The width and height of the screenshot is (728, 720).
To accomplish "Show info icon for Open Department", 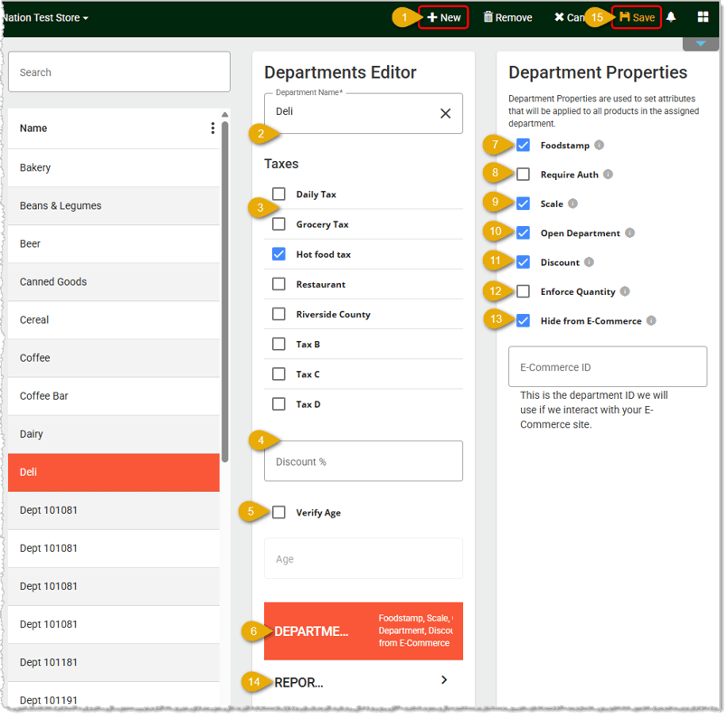I will pos(629,232).
